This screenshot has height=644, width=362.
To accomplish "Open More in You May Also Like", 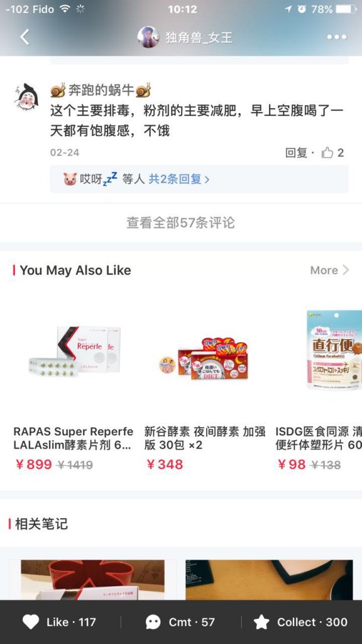I will (329, 270).
